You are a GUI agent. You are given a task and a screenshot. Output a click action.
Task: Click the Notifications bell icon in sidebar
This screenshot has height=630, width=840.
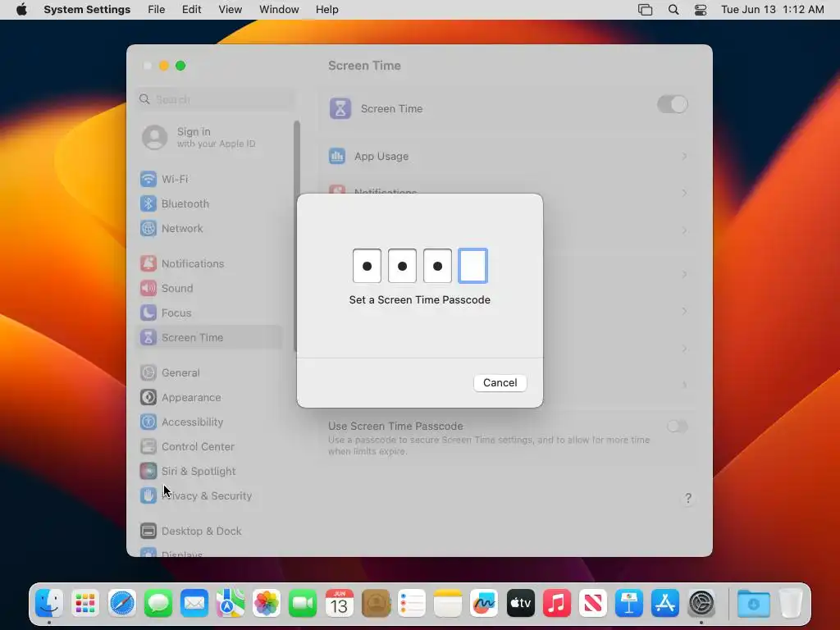point(148,263)
